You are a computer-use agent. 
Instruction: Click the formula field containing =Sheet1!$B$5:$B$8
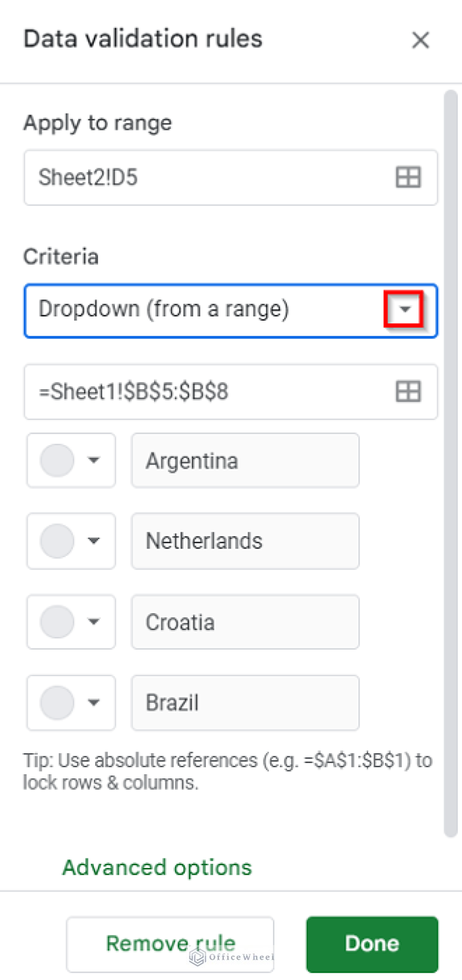click(180, 392)
